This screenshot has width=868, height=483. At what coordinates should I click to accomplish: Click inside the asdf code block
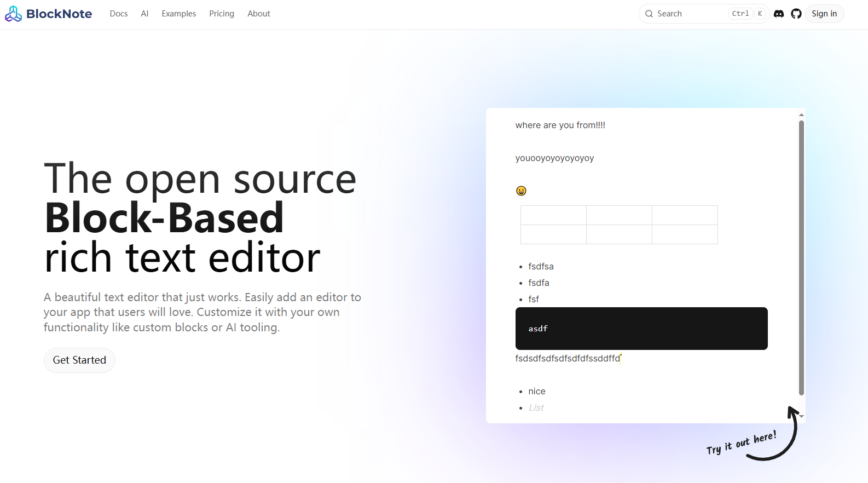641,329
